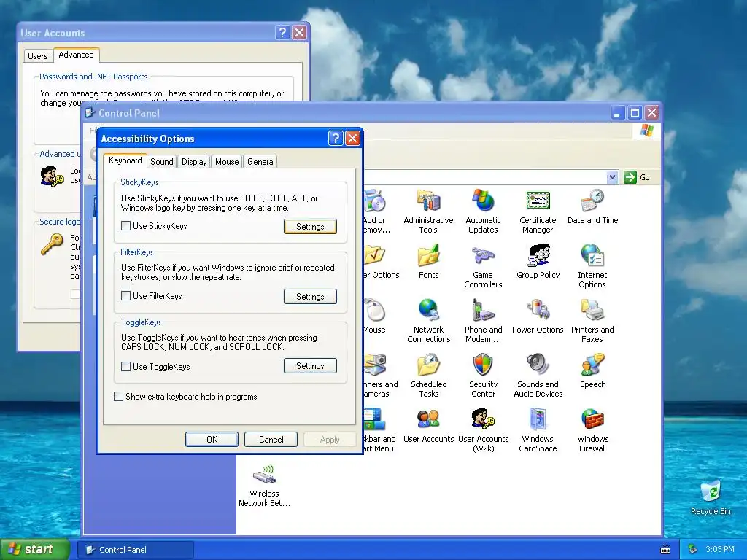Open Group Policy icon
The height and width of the screenshot is (560, 747).
pyautogui.click(x=538, y=262)
